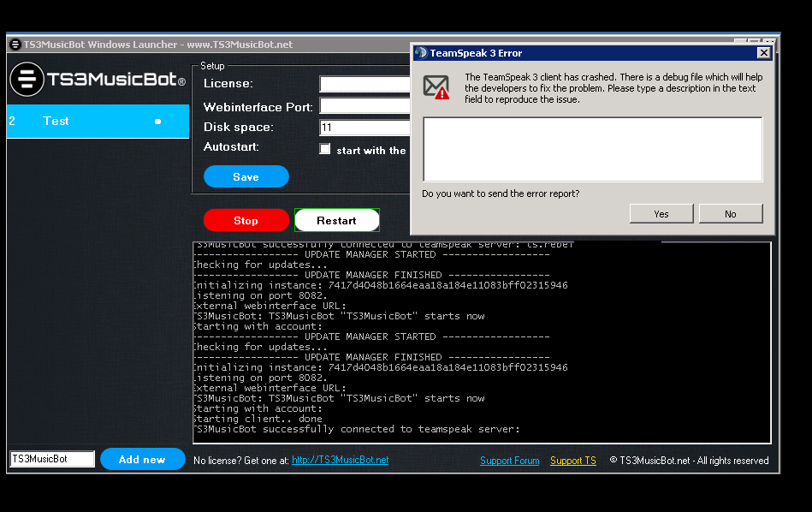Click 'Listening on port 8082.' last log line

(260, 378)
